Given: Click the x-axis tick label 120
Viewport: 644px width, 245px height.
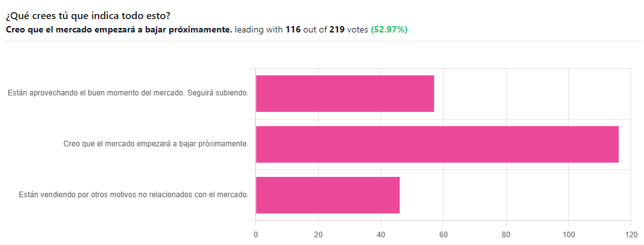Looking at the screenshot, I should pyautogui.click(x=631, y=234).
